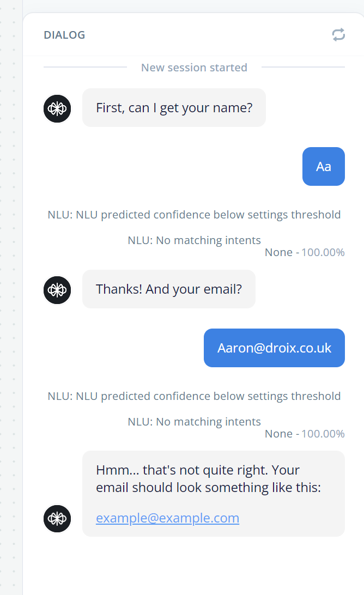
Task: Click second 'NLU predicted confidence below settings threshold' note
Action: point(194,396)
